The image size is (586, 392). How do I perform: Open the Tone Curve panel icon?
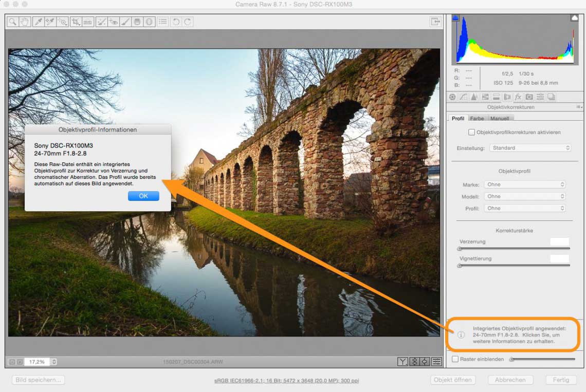tap(463, 97)
